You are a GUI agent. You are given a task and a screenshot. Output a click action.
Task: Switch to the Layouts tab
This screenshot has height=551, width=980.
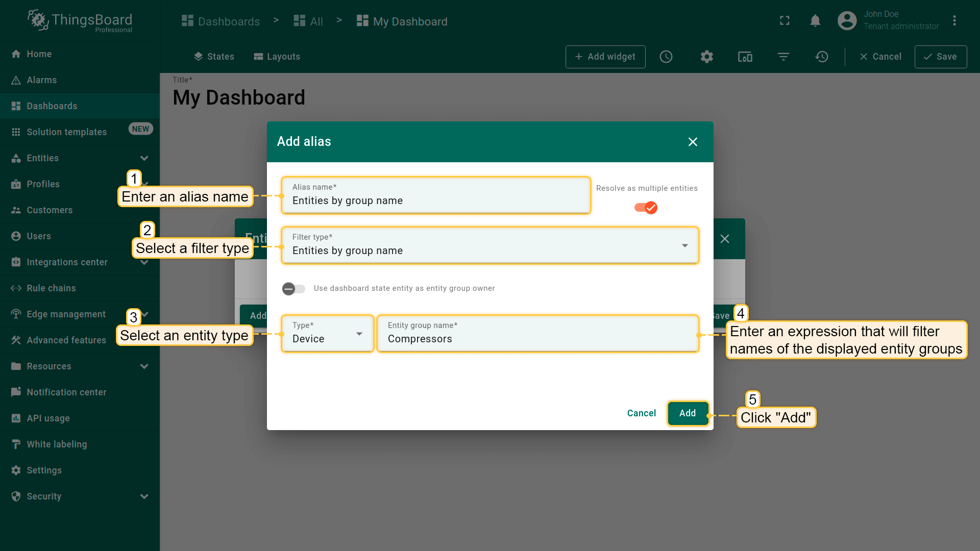[x=277, y=57]
